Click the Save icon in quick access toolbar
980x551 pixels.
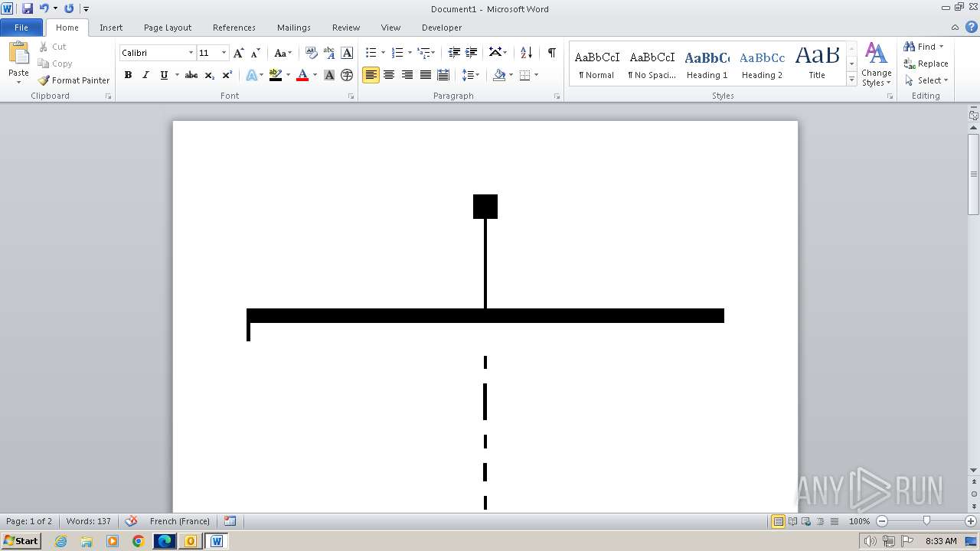[x=28, y=8]
